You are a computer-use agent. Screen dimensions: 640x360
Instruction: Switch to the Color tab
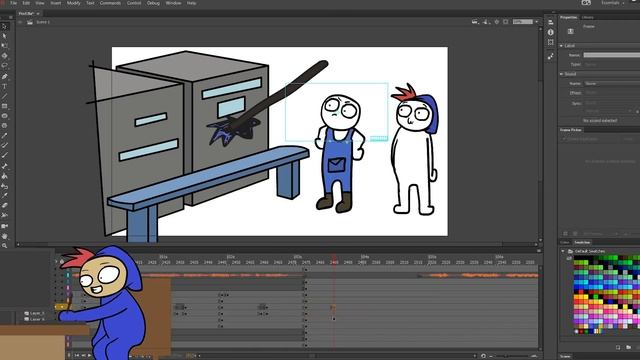point(564,242)
